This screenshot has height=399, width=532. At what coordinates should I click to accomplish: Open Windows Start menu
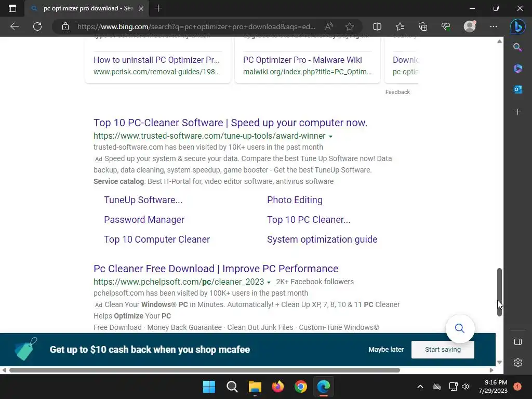[x=209, y=387]
